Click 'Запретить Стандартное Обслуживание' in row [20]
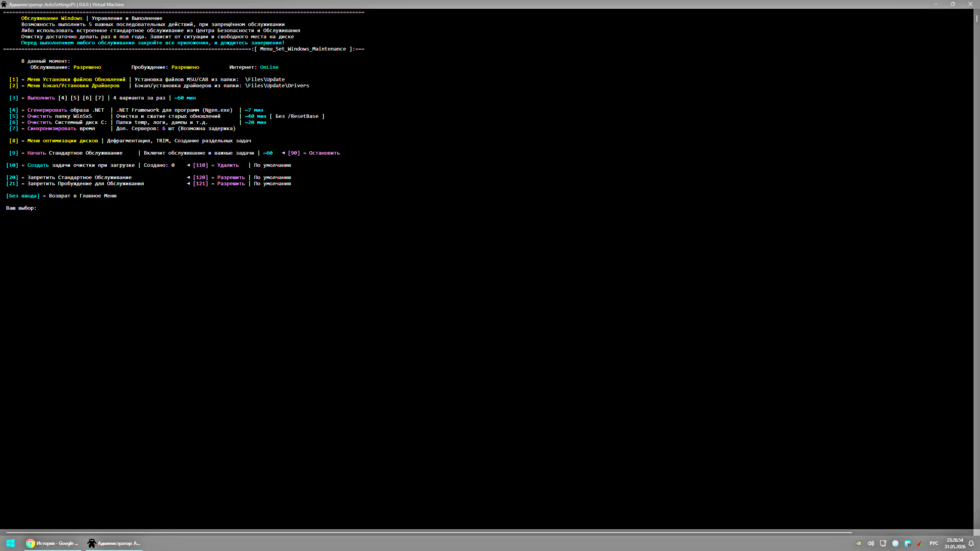 click(x=79, y=177)
